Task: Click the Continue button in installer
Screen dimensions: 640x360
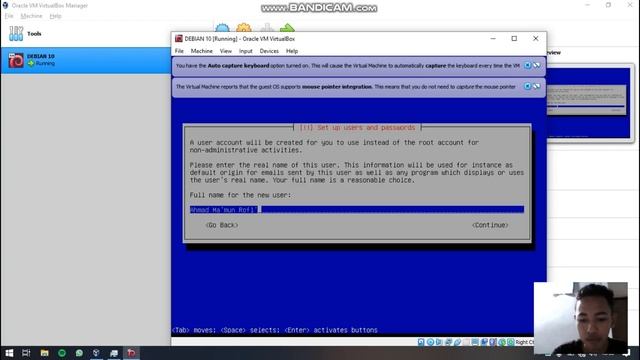Action: [x=490, y=225]
